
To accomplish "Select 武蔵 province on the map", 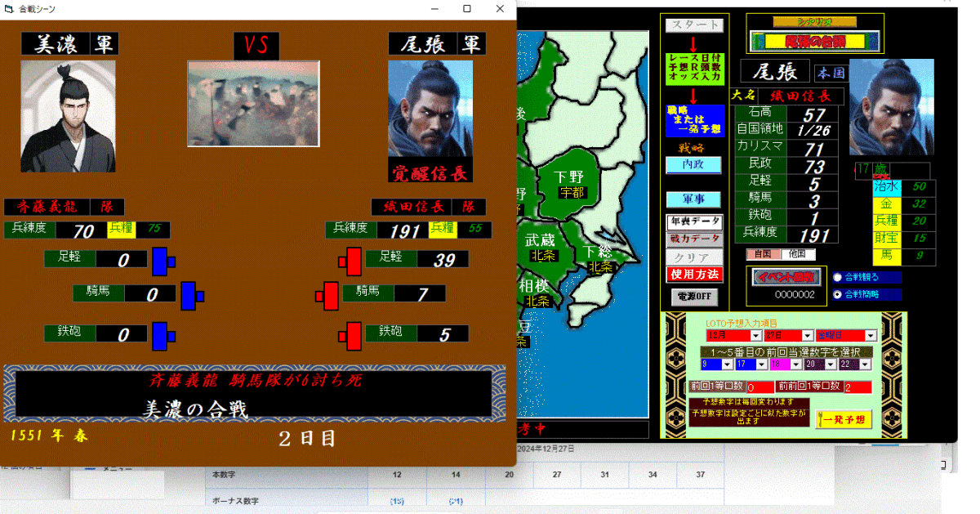I will [x=540, y=239].
